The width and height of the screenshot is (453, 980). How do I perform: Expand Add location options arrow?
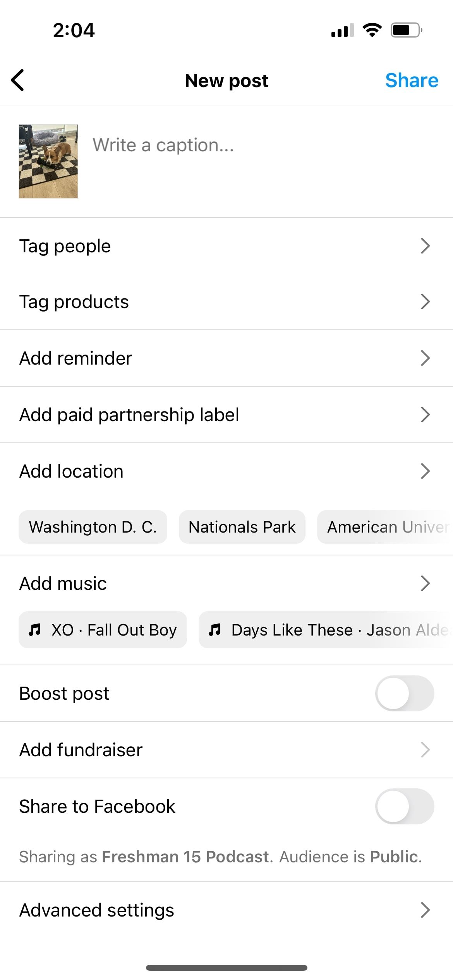point(425,471)
